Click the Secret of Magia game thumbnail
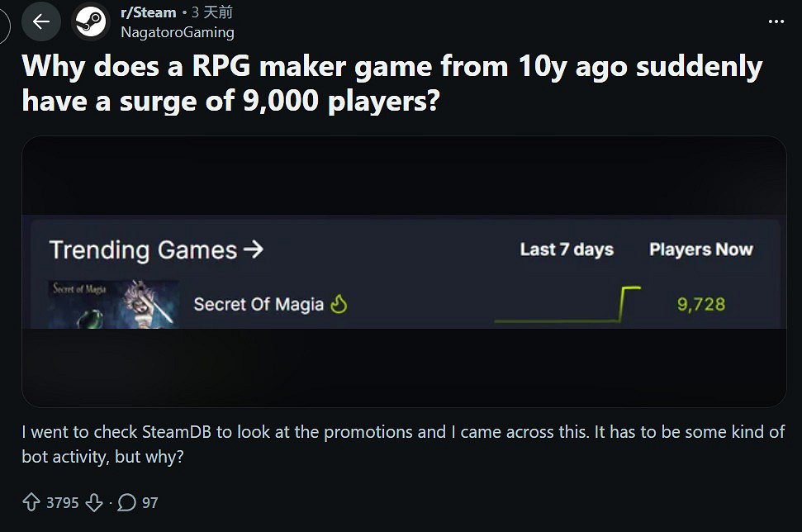The width and height of the screenshot is (802, 532). click(x=114, y=304)
